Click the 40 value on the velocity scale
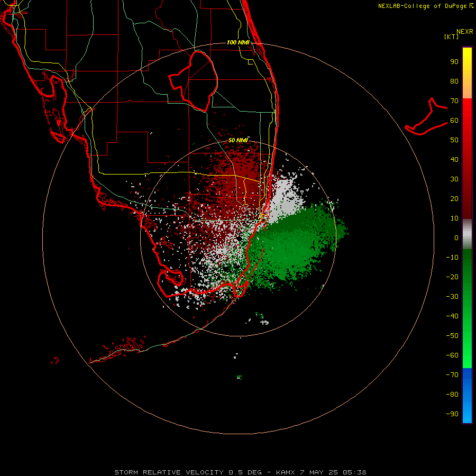This screenshot has width=476, height=476. [454, 159]
